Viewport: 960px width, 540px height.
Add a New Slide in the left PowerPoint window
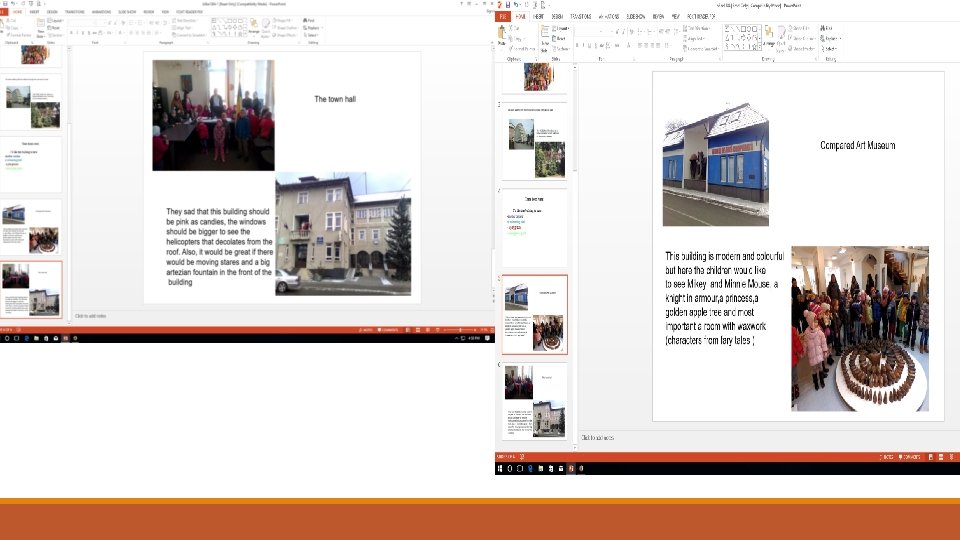[40, 28]
